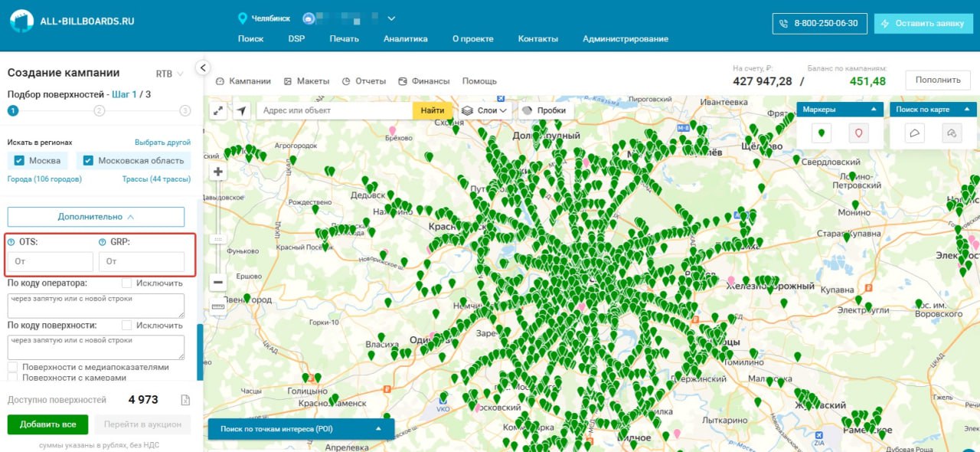Image resolution: width=980 pixels, height=452 pixels.
Task: Click the my-location arrow icon on map
Action: tap(242, 111)
